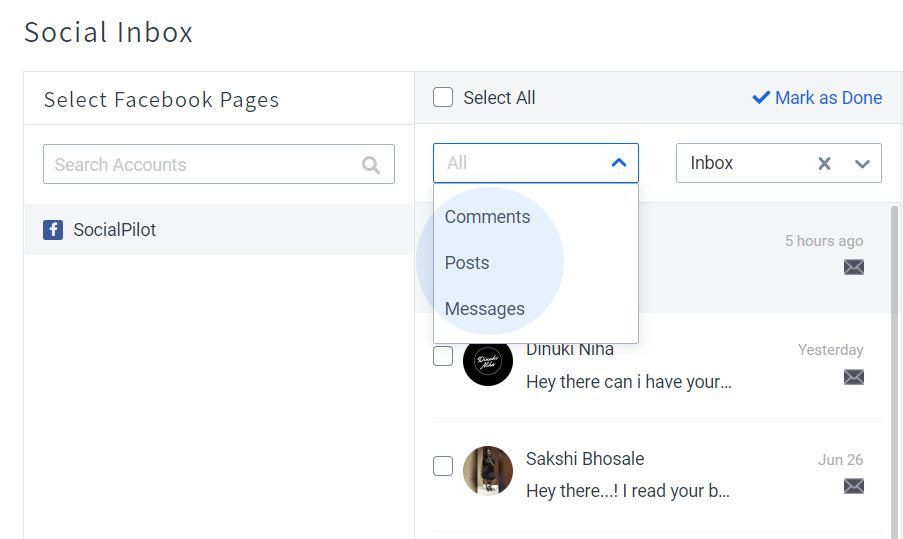Click the checkmark icon next to Mark as Done

(x=761, y=97)
